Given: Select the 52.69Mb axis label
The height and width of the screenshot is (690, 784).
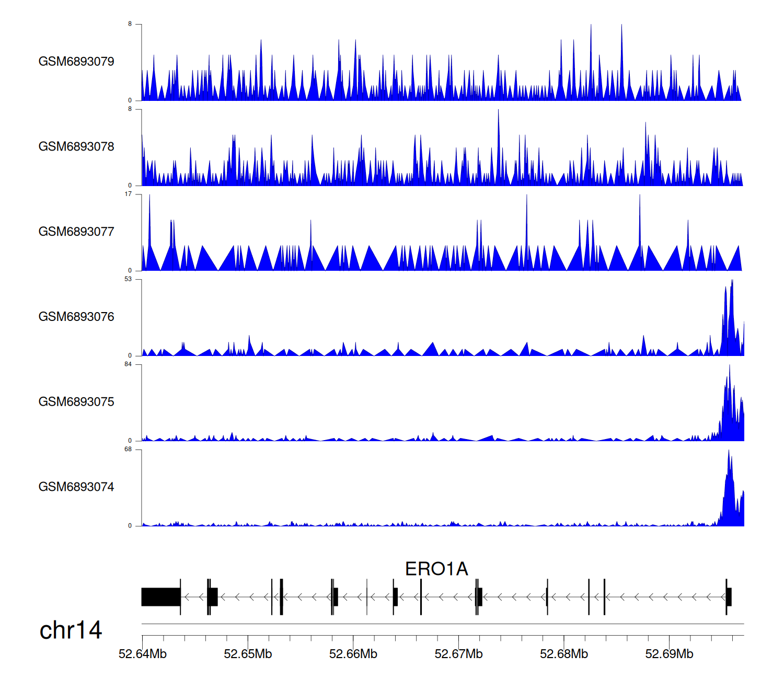Looking at the screenshot, I should pos(669,654).
